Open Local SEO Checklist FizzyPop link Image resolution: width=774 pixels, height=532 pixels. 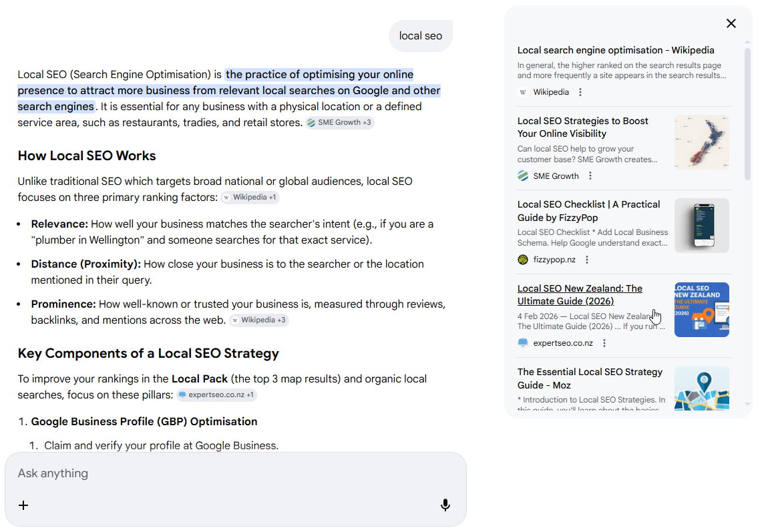tap(588, 211)
